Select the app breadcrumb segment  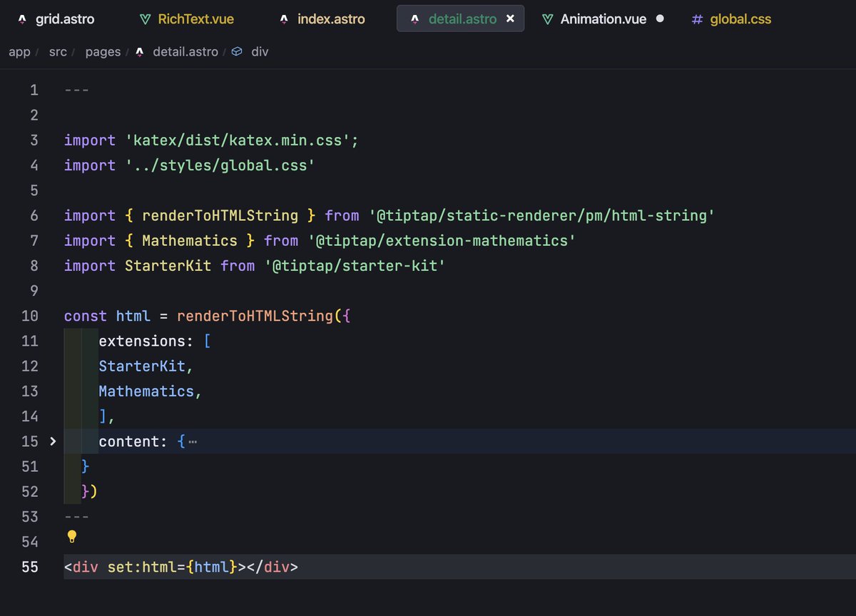pyautogui.click(x=19, y=51)
